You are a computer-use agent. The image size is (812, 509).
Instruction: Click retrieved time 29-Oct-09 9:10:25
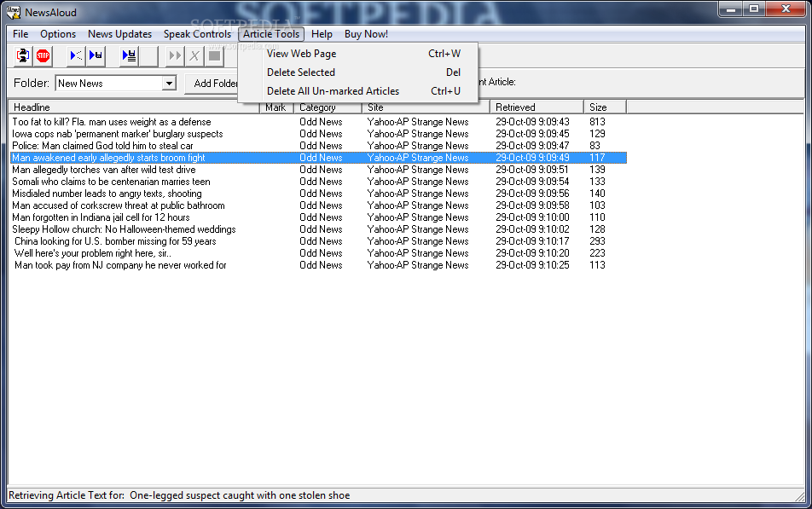point(532,264)
